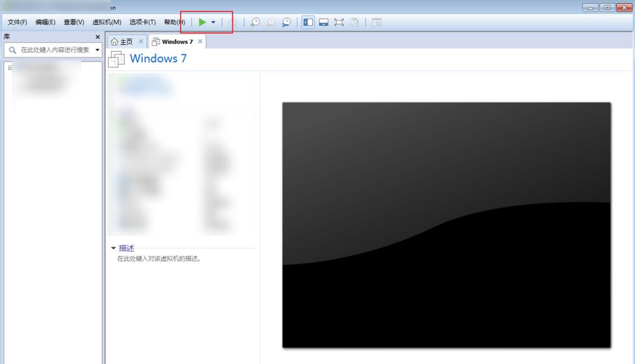Open the 虚拟机(M) menu
Screen dimensions: 635x364
(107, 22)
